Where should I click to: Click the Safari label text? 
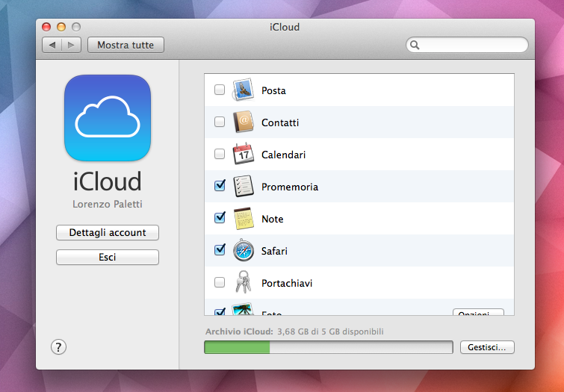(x=274, y=251)
